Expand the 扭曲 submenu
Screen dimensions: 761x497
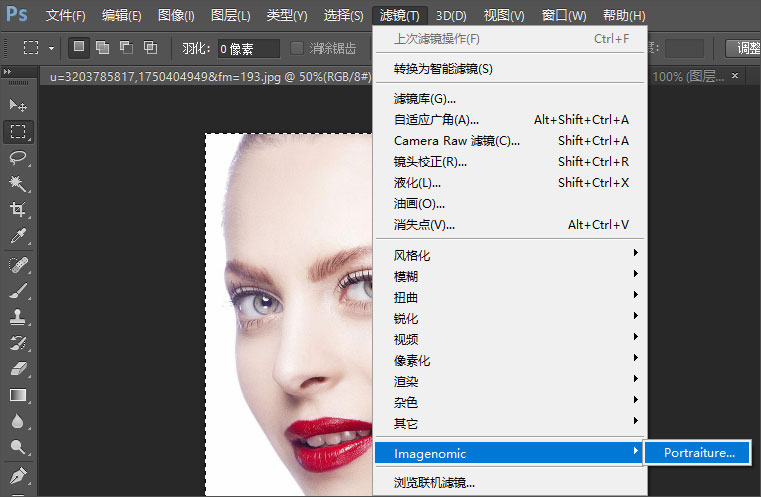[x=510, y=298]
